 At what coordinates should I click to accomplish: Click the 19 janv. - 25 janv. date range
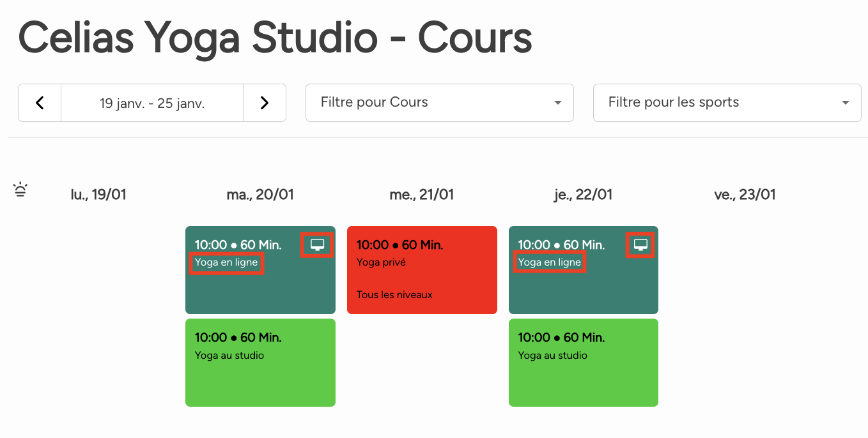(152, 103)
